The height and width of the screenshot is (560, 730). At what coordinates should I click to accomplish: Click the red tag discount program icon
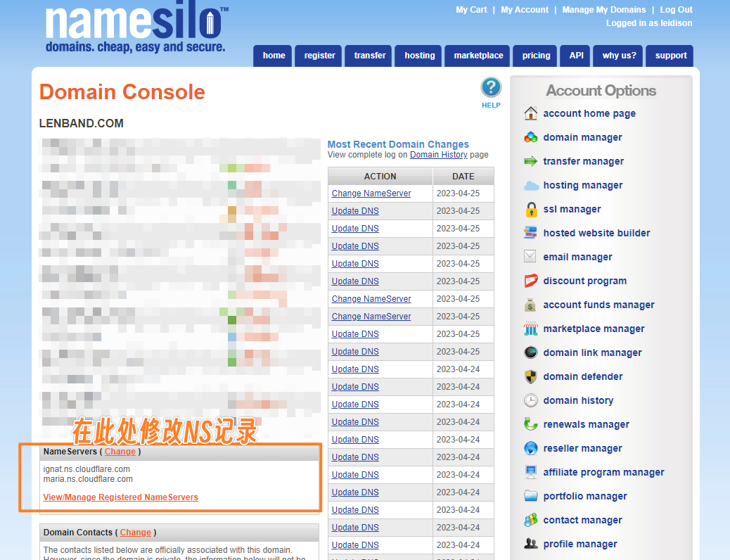[x=531, y=281]
